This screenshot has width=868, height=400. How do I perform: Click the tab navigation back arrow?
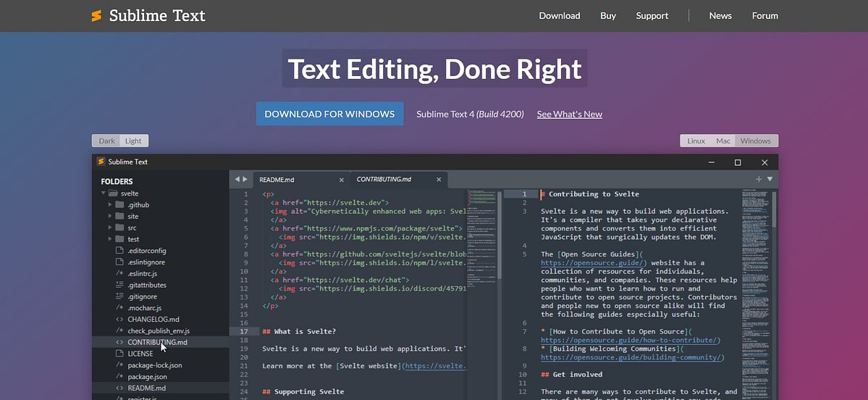pyautogui.click(x=237, y=179)
